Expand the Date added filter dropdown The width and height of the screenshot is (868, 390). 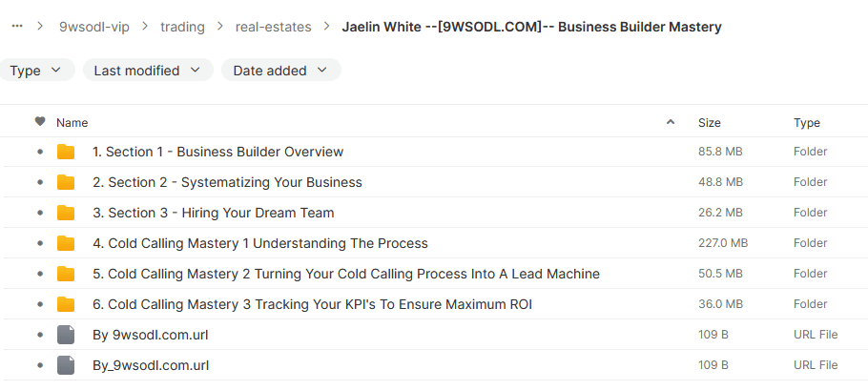(280, 70)
